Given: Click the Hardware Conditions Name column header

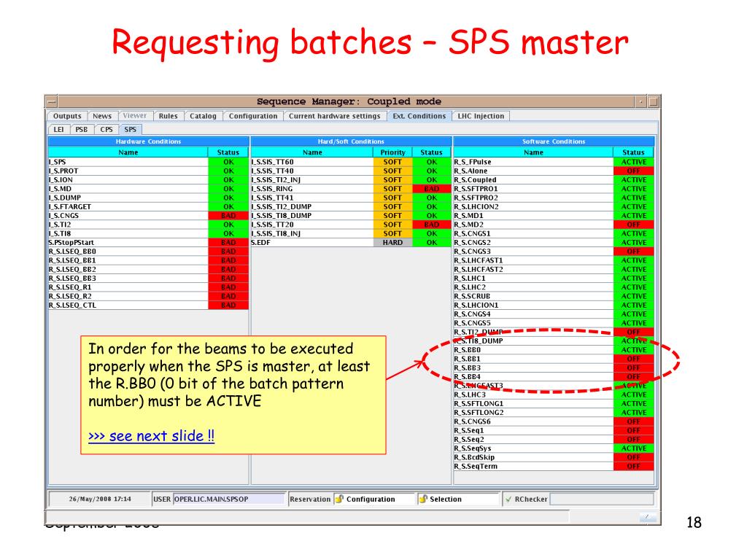Looking at the screenshot, I should click(x=128, y=152).
